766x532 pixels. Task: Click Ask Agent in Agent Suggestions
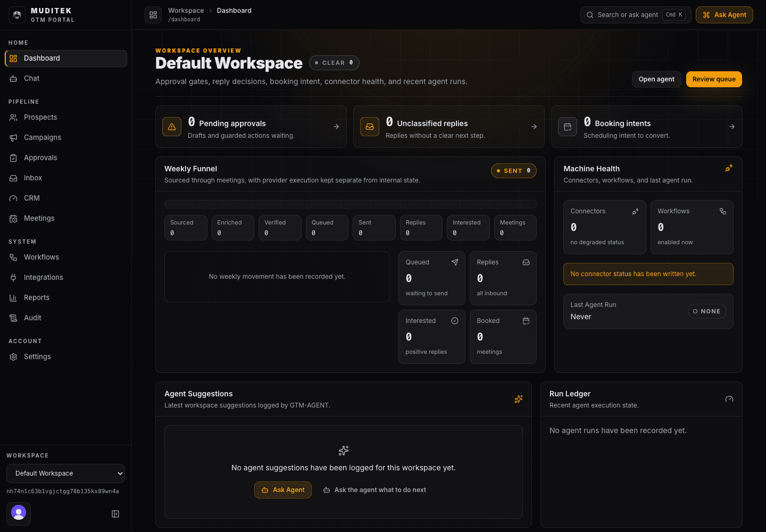283,490
